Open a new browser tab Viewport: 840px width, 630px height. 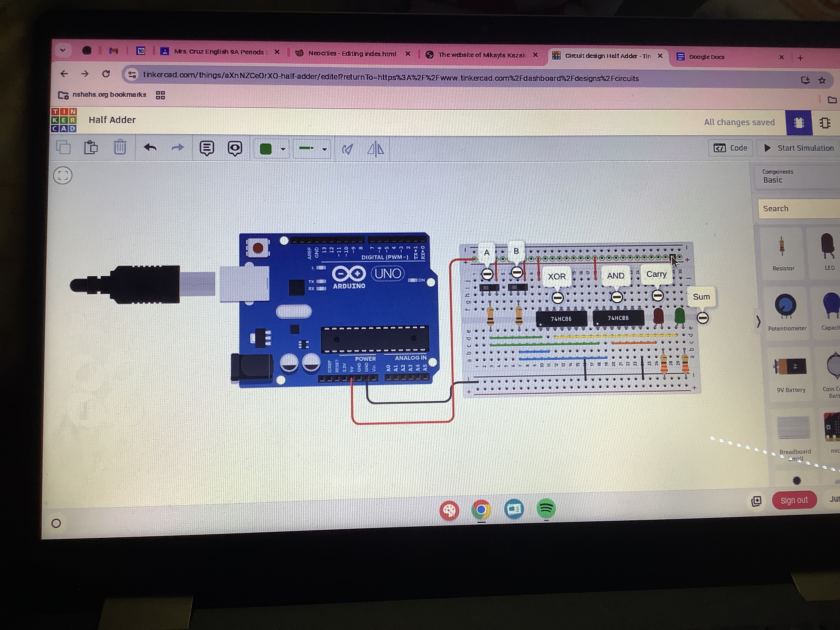tap(800, 58)
